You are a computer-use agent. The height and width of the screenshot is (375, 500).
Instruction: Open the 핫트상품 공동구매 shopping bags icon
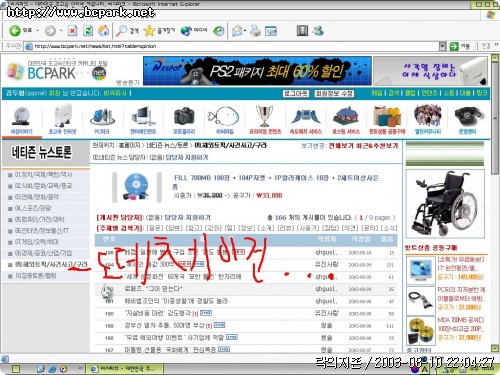(x=387, y=120)
